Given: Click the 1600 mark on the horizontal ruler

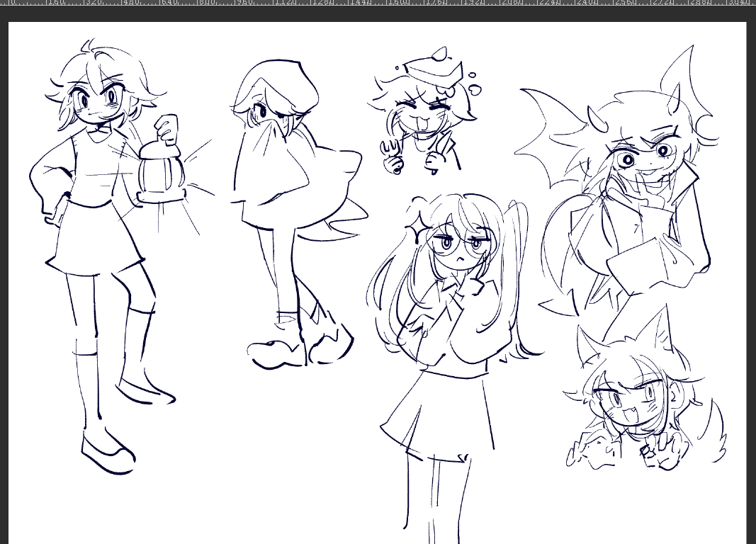Looking at the screenshot, I should pyautogui.click(x=397, y=2).
